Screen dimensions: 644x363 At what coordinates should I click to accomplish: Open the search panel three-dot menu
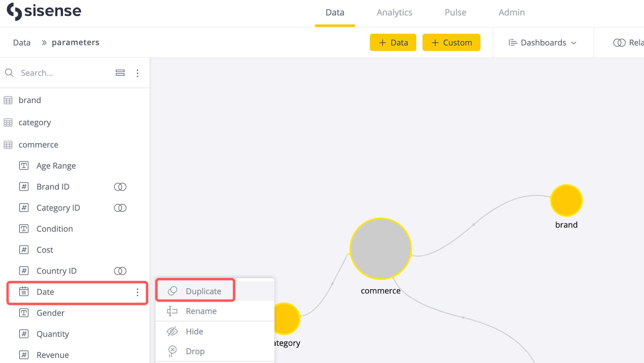(x=137, y=73)
